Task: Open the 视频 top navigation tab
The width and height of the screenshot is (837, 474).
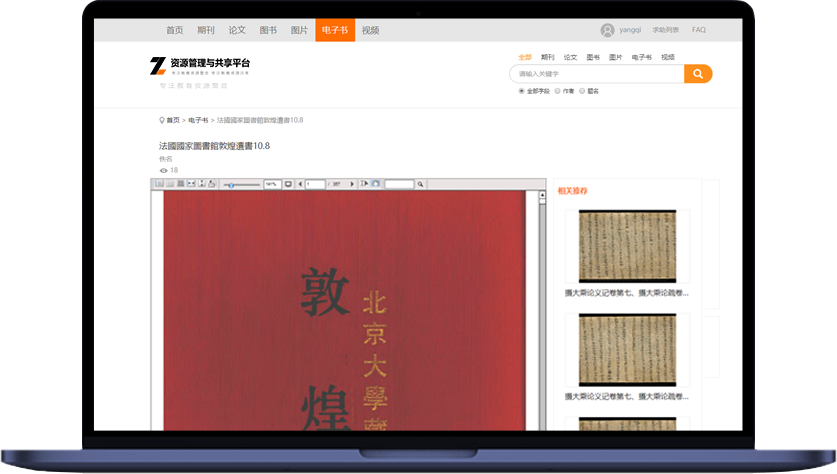Action: [370, 30]
